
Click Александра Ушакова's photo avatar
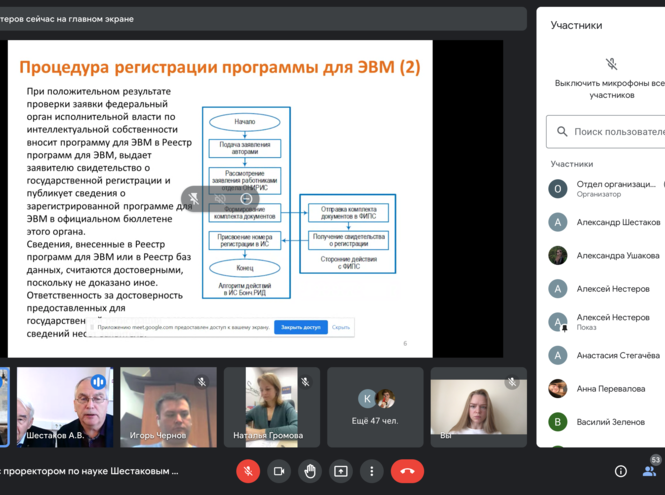point(558,256)
